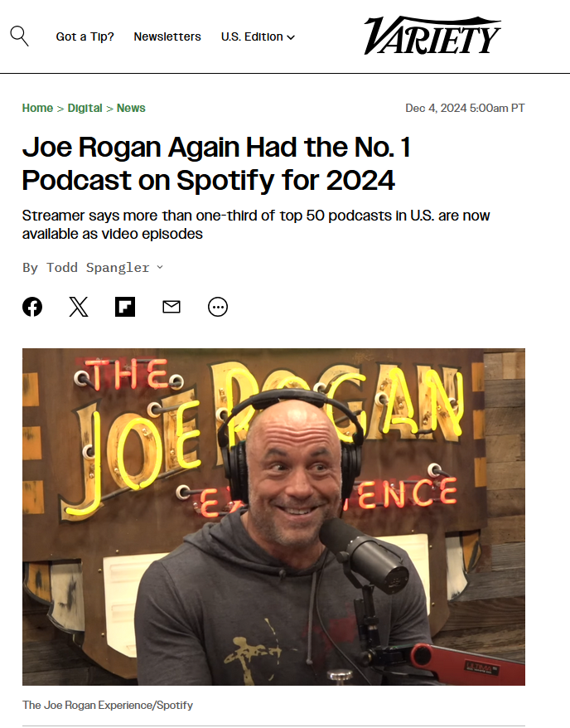Select the article subheading about video episodes
Viewport: 570px width, 728px height.
256,225
